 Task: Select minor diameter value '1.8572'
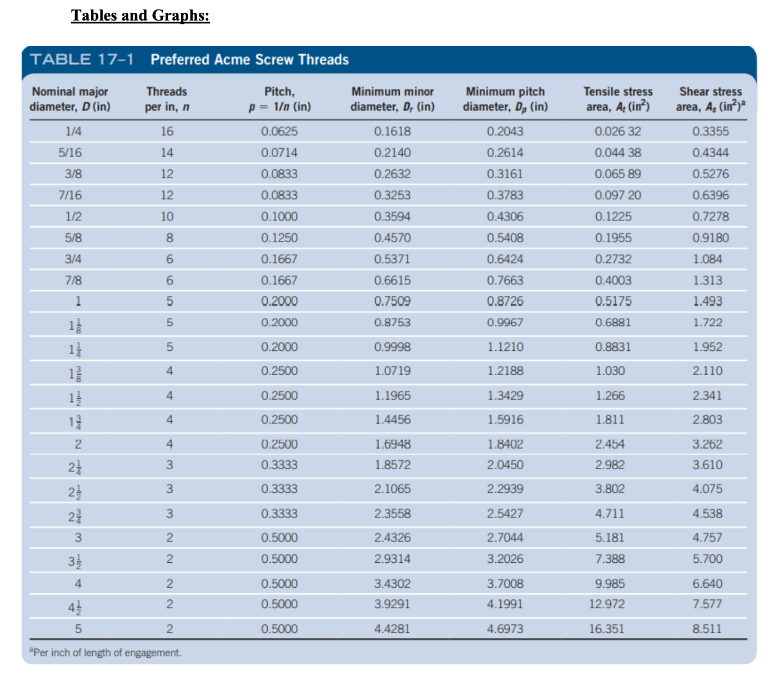[x=393, y=465]
